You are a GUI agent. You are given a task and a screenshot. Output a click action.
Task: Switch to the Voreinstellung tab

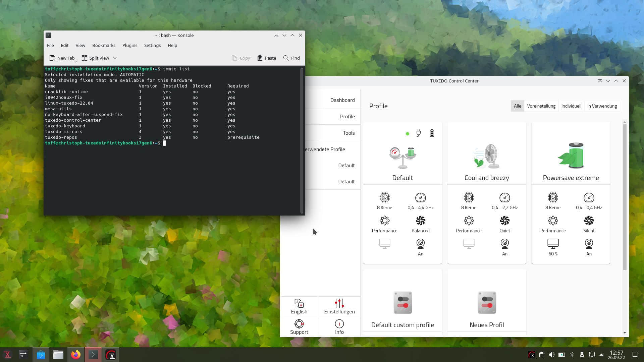(541, 106)
